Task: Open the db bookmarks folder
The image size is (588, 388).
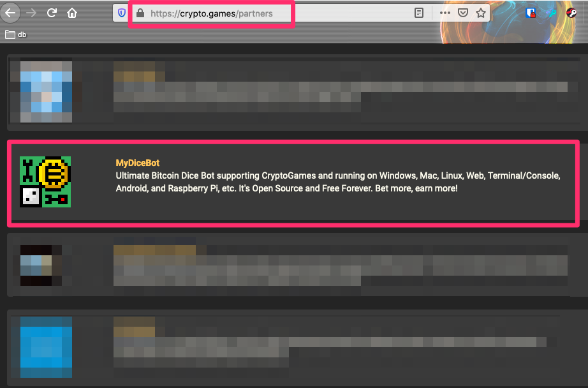Action: [x=16, y=34]
